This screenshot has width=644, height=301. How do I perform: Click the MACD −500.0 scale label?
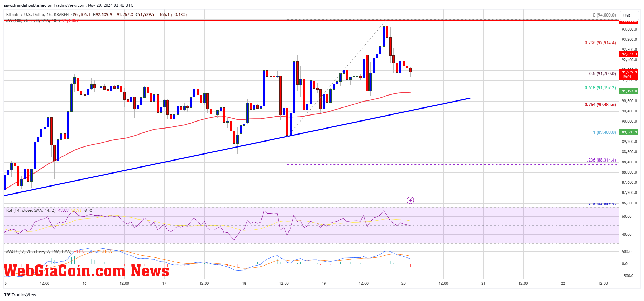[628, 276]
